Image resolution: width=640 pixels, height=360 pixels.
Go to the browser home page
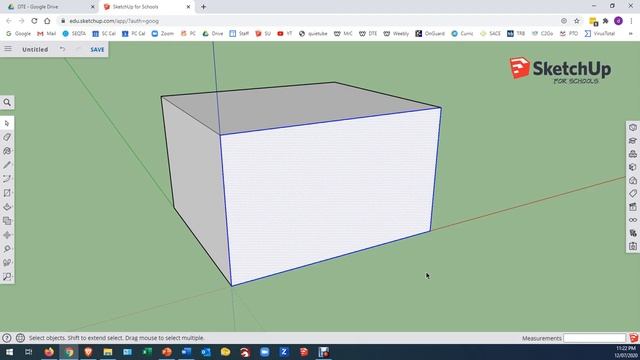click(47, 21)
